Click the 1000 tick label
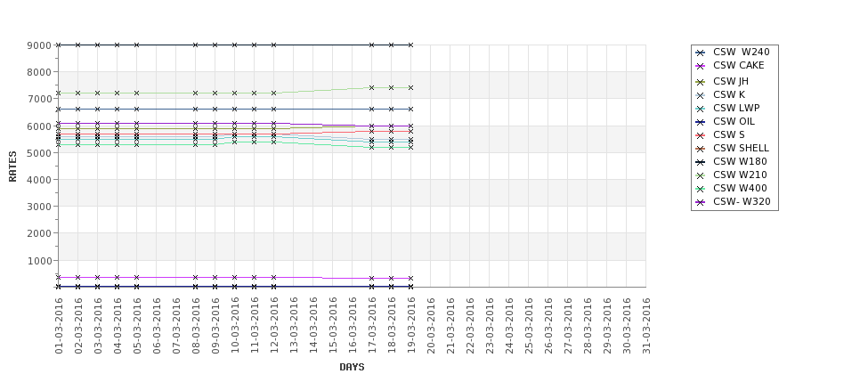 [39, 261]
